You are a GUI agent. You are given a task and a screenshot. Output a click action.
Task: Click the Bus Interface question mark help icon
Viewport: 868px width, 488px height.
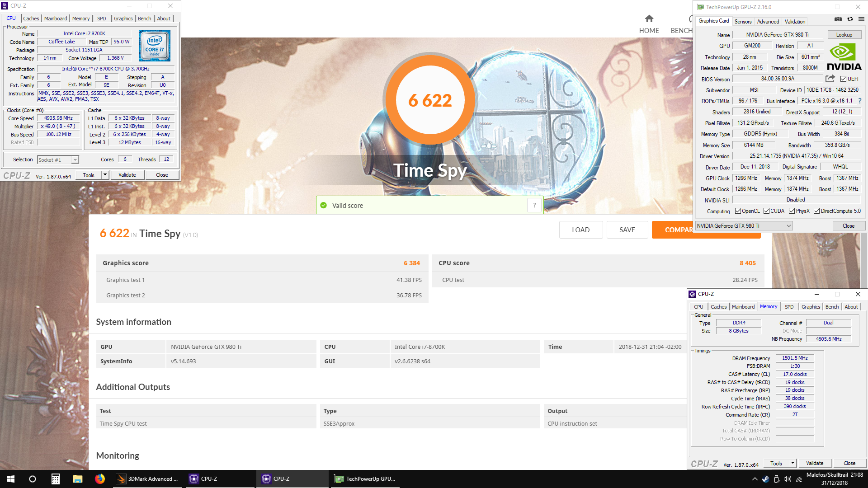tap(860, 101)
